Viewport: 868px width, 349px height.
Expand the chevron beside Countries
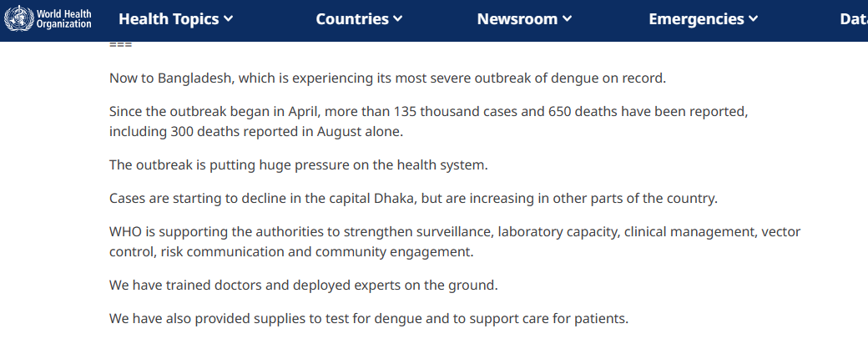(x=397, y=19)
